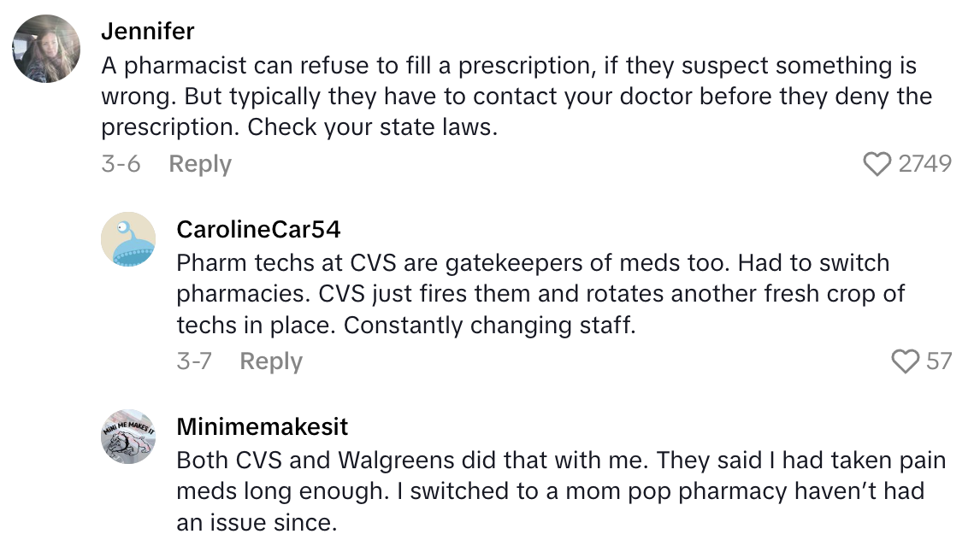Image resolution: width=980 pixels, height=540 pixels.
Task: Click the 3-7 date on CarolineCar54's reply
Action: pyautogui.click(x=194, y=361)
